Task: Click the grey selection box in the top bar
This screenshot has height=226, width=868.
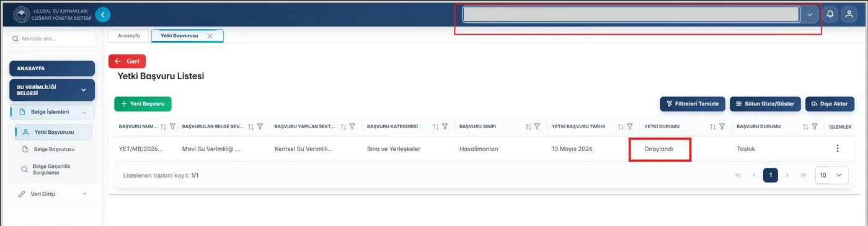Action: click(631, 14)
